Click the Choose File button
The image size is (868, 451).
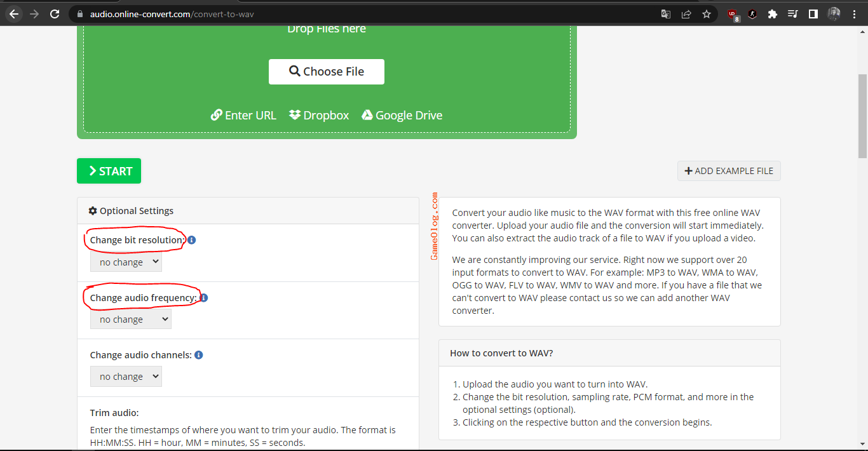pos(326,72)
